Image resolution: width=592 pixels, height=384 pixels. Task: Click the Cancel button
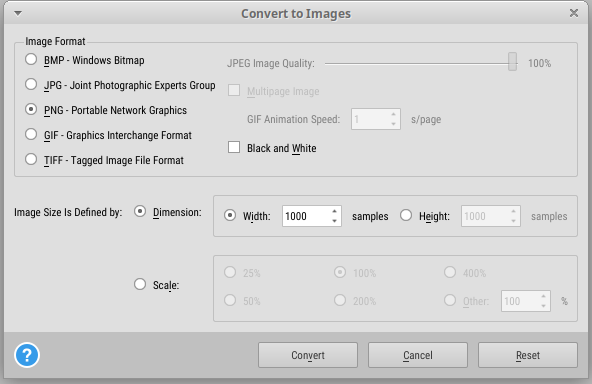(x=418, y=355)
